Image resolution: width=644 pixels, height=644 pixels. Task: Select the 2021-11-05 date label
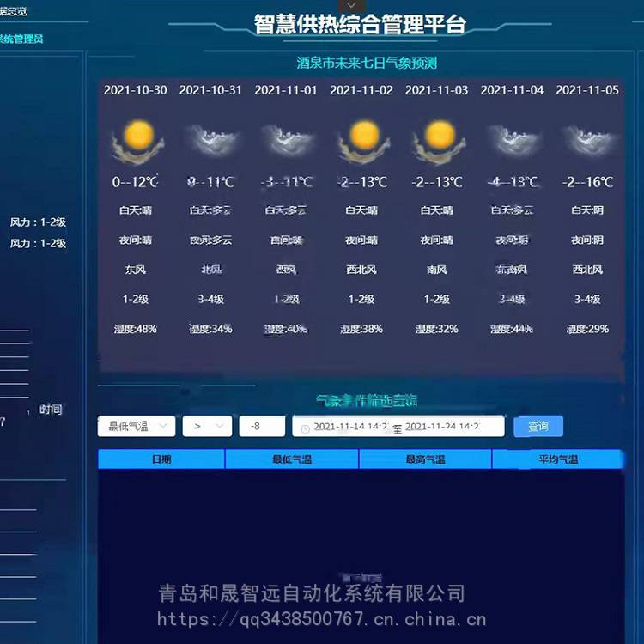587,90
